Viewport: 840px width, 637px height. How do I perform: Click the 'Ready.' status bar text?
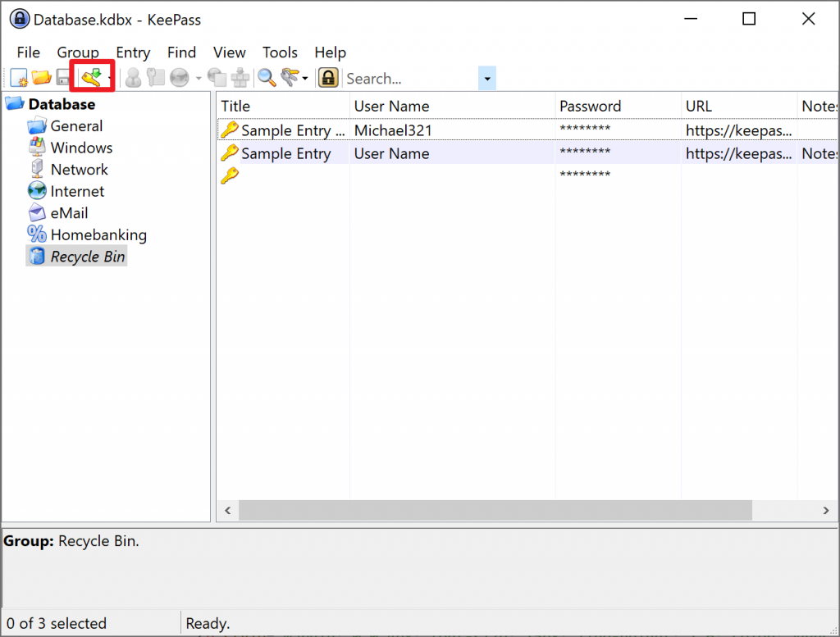[208, 624]
